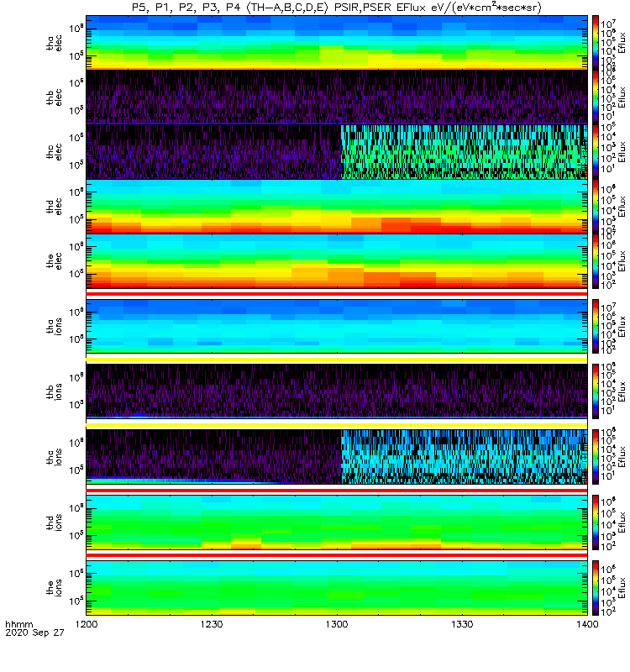Click the thd elec color scale bar
The image size is (630, 672).
click(x=596, y=206)
